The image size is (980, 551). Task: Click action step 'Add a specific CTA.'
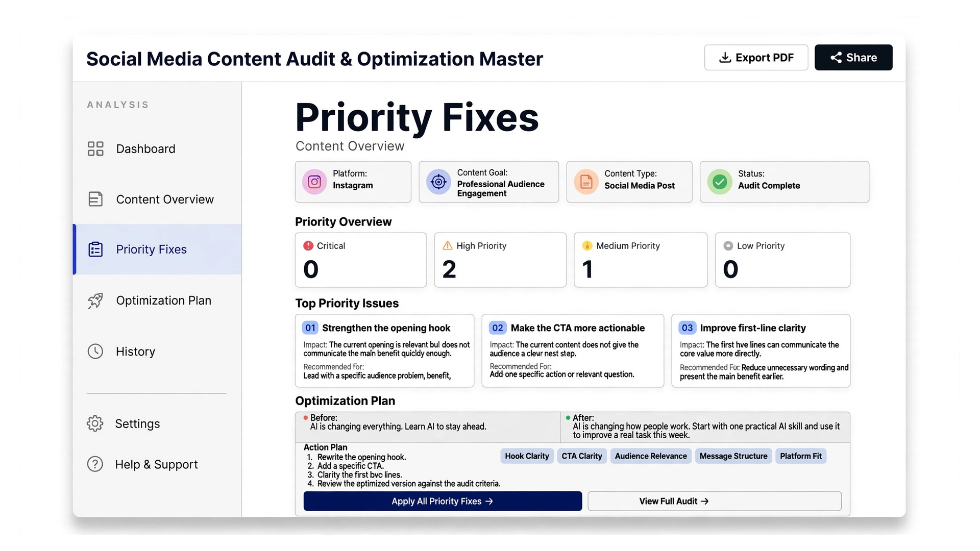click(x=350, y=466)
